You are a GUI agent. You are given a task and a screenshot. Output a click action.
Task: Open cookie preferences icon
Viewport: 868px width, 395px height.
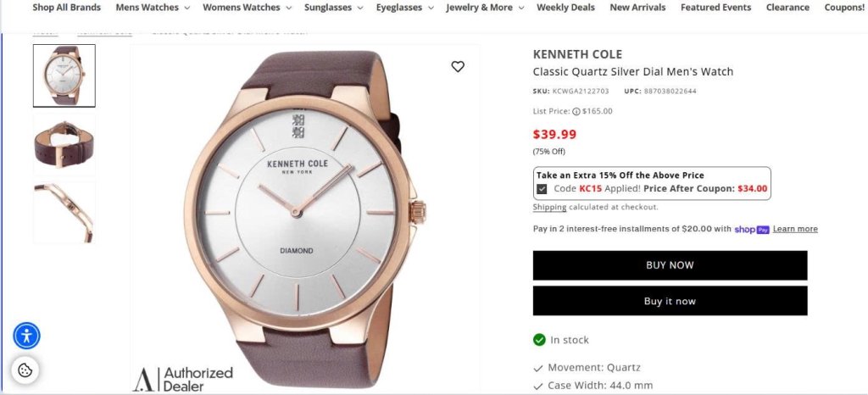[x=25, y=370]
